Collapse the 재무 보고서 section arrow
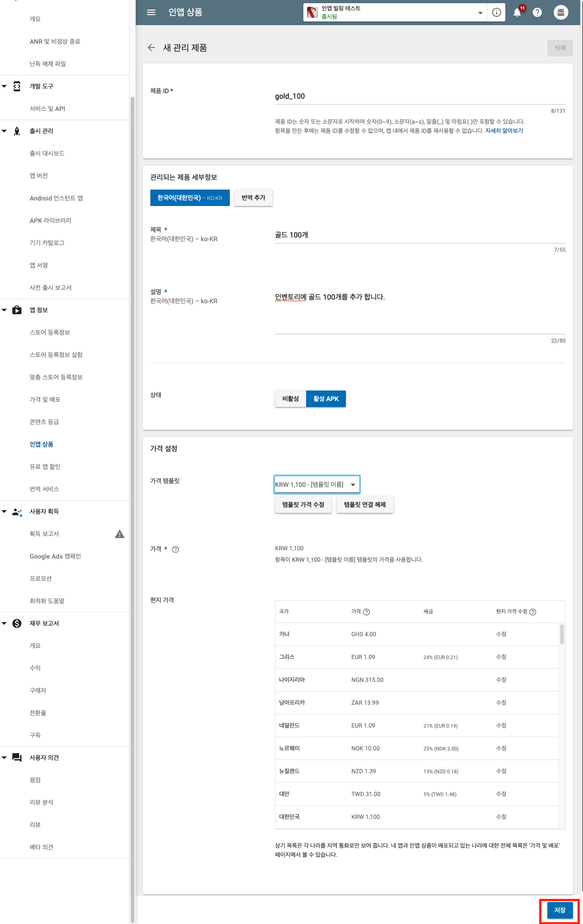The image size is (583, 924). (x=4, y=623)
